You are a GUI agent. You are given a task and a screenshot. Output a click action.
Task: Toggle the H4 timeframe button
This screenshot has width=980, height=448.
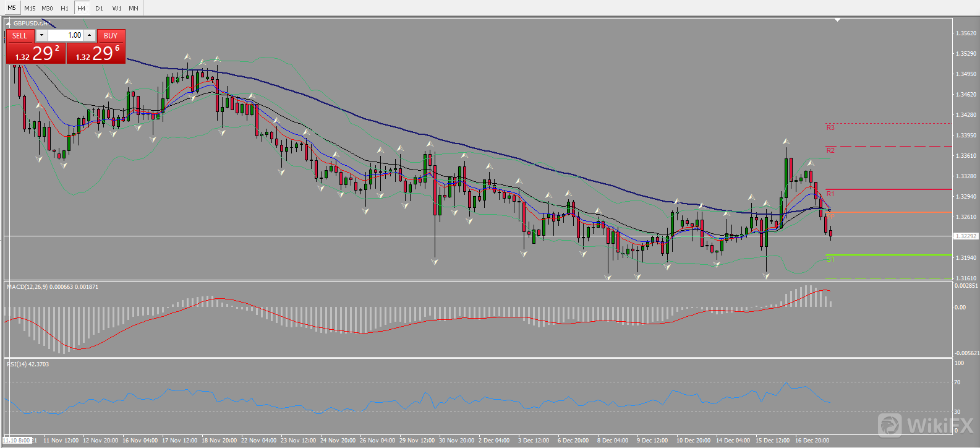(82, 8)
